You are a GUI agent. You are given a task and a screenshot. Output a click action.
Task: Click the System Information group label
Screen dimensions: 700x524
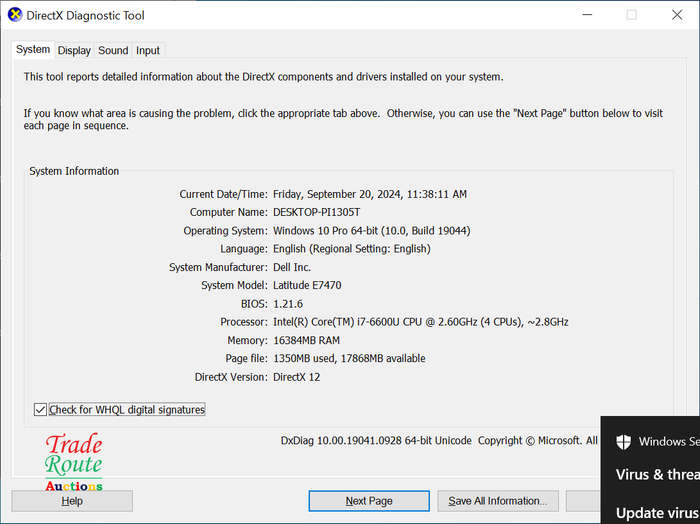[x=74, y=171]
